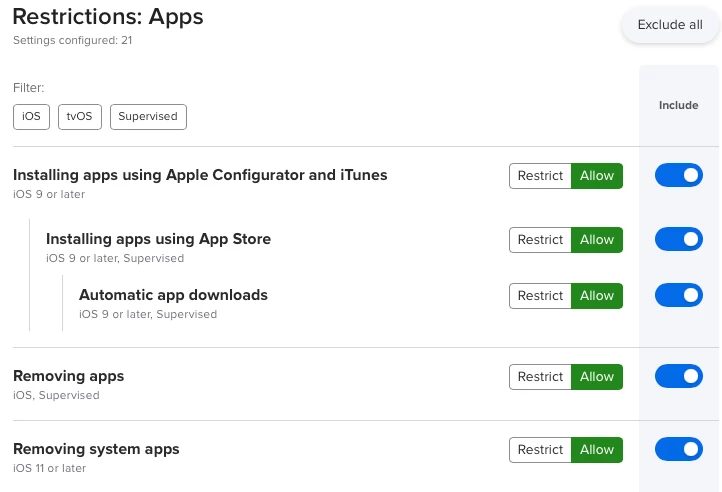Allow Removing system apps
This screenshot has height=492, width=722.
597,450
